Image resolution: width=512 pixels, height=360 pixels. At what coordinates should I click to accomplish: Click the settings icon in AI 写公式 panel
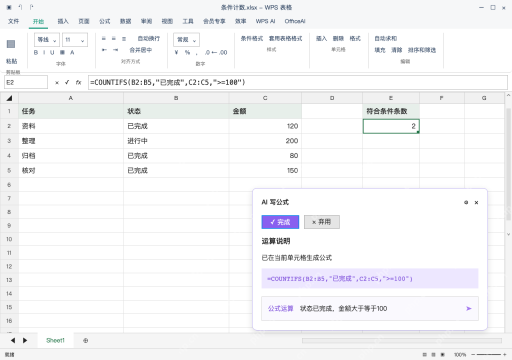coord(466,202)
